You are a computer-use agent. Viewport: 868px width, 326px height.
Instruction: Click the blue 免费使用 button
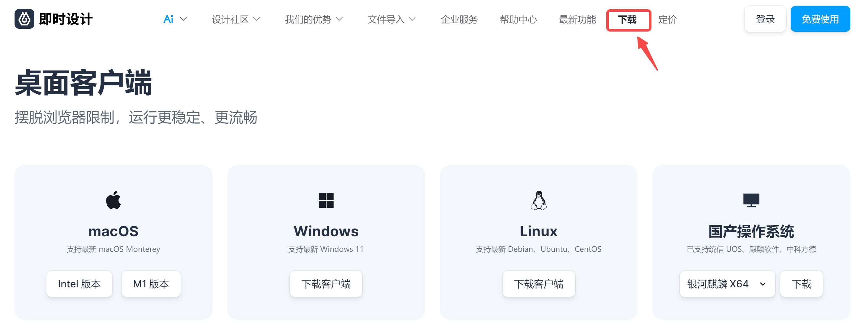(x=820, y=19)
